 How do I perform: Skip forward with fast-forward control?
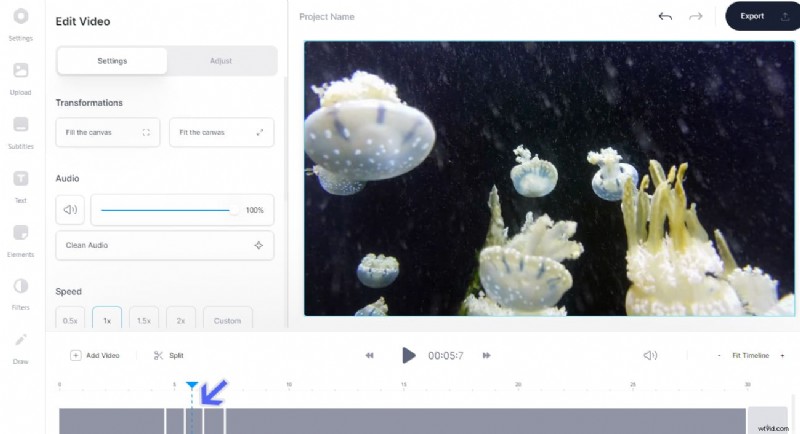486,355
